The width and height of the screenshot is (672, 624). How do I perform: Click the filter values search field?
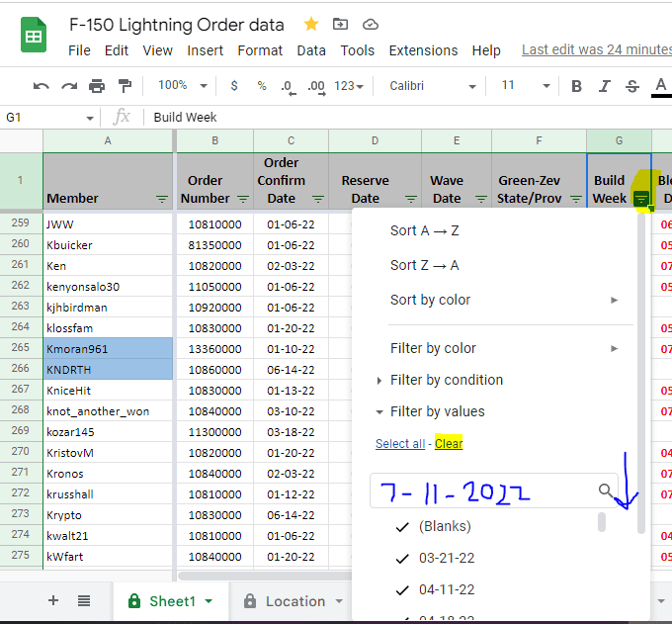point(484,490)
